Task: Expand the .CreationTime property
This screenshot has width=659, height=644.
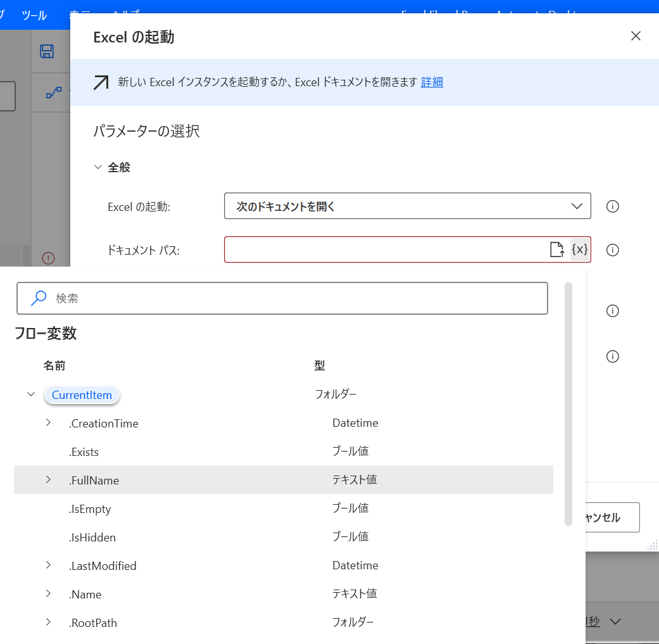Action: (x=48, y=422)
